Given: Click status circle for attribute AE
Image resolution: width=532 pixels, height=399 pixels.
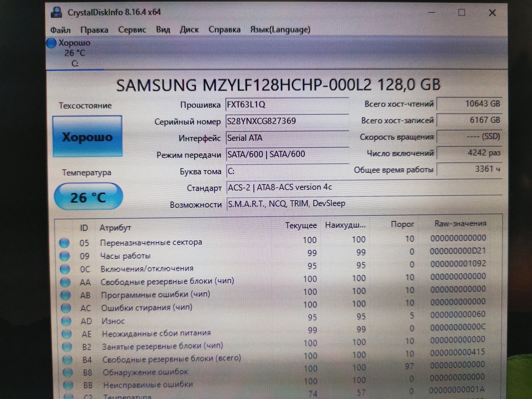Looking at the screenshot, I should 66,334.
